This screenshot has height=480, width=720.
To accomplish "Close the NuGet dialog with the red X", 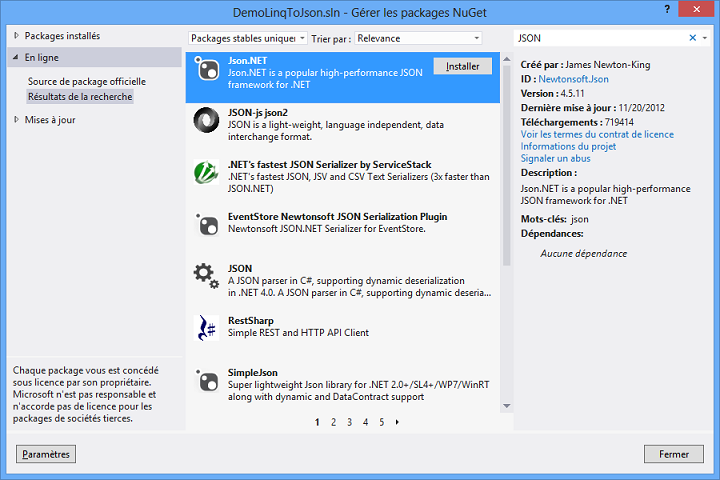I will pos(696,9).
